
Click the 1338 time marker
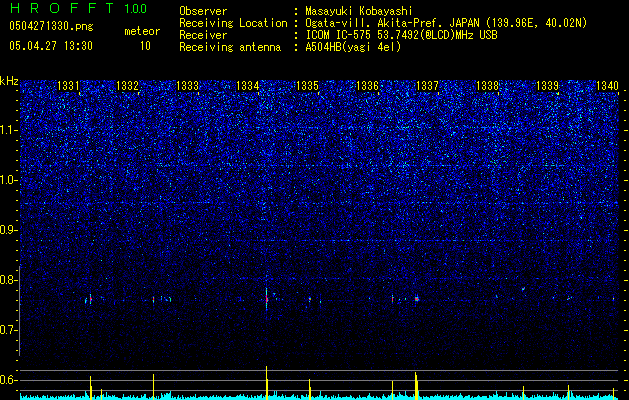coord(487,86)
